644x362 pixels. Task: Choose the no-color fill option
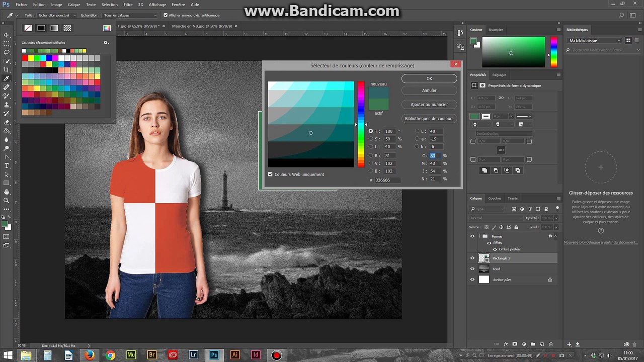pyautogui.click(x=28, y=28)
